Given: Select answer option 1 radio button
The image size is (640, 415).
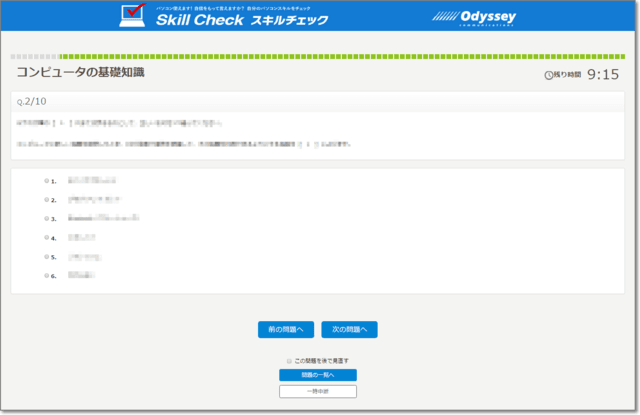Looking at the screenshot, I should [46, 181].
